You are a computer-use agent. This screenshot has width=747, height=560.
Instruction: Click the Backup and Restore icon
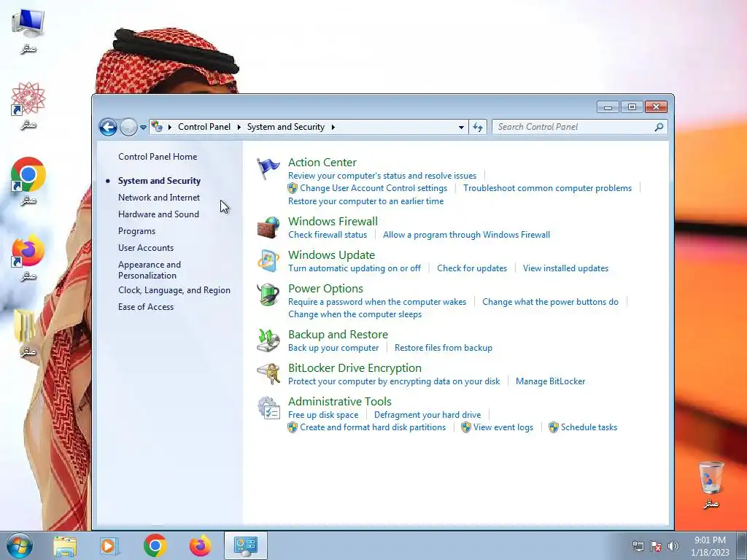[x=268, y=340]
